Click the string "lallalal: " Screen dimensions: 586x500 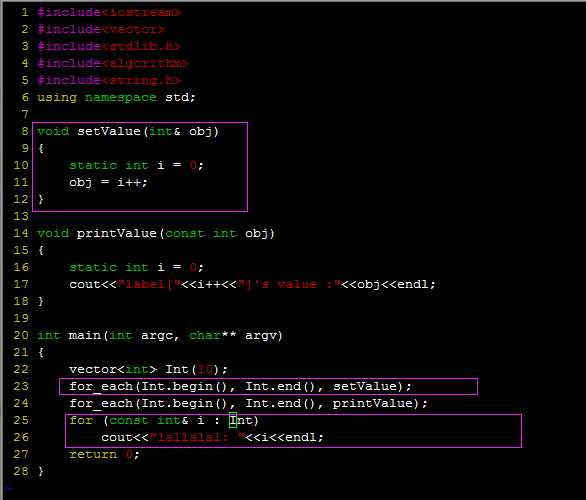[197, 437]
